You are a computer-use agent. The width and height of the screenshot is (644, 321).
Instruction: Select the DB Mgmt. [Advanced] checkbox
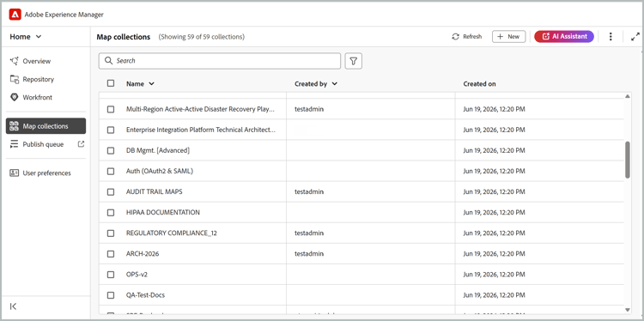(111, 151)
